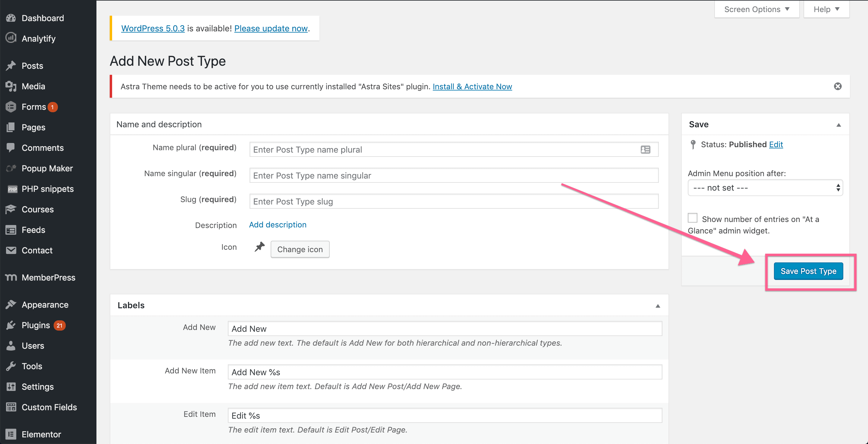Click autofill icon in Name plural field
The image size is (868, 444).
click(x=645, y=150)
